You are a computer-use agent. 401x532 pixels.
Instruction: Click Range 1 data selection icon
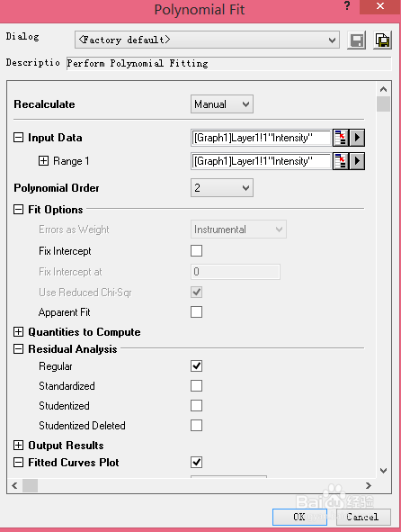click(341, 161)
